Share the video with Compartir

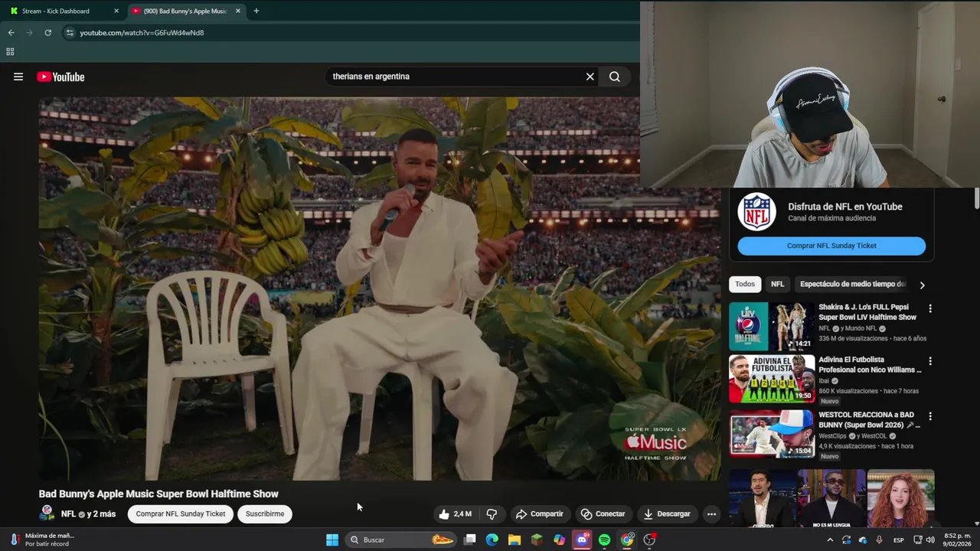[539, 514]
